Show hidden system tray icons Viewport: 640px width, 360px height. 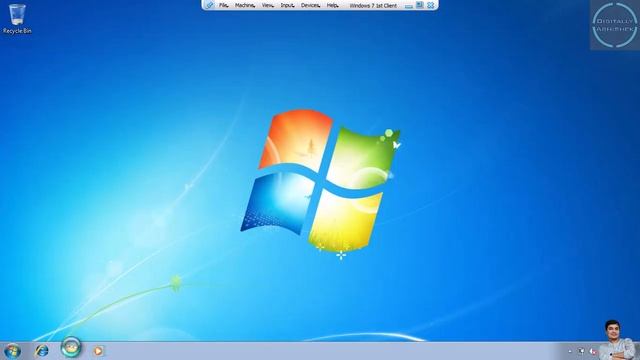click(x=570, y=351)
